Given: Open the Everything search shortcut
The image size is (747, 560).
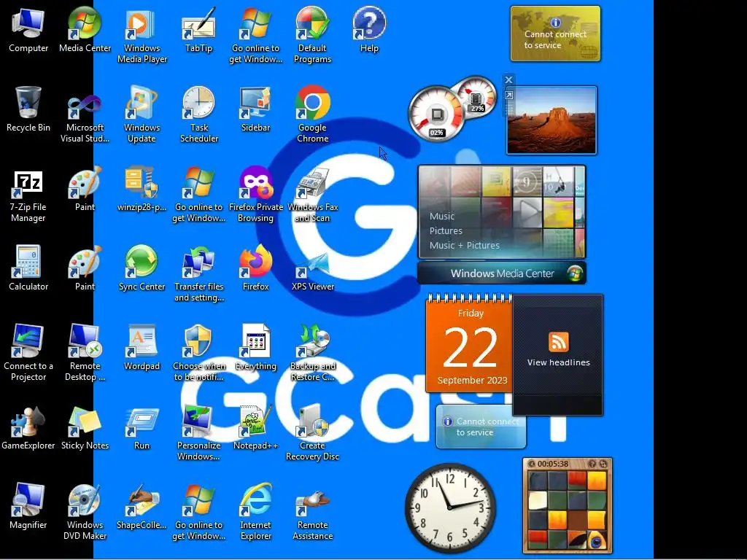Looking at the screenshot, I should [x=256, y=348].
